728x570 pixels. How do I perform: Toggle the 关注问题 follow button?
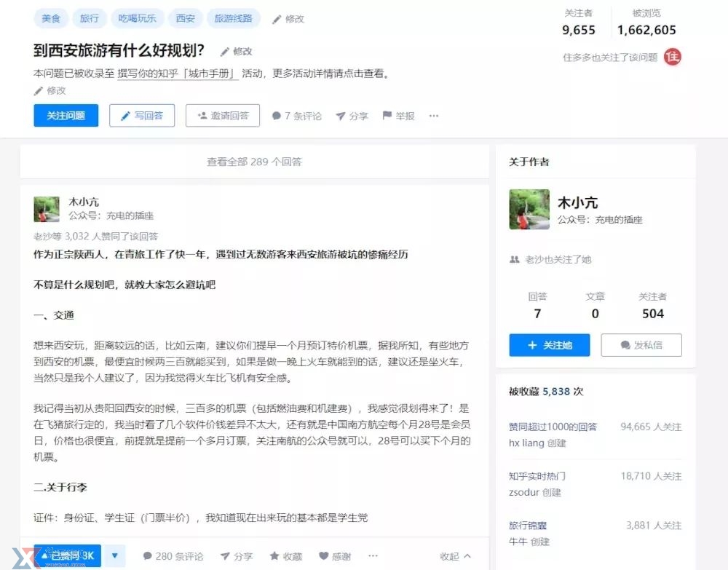click(x=66, y=116)
